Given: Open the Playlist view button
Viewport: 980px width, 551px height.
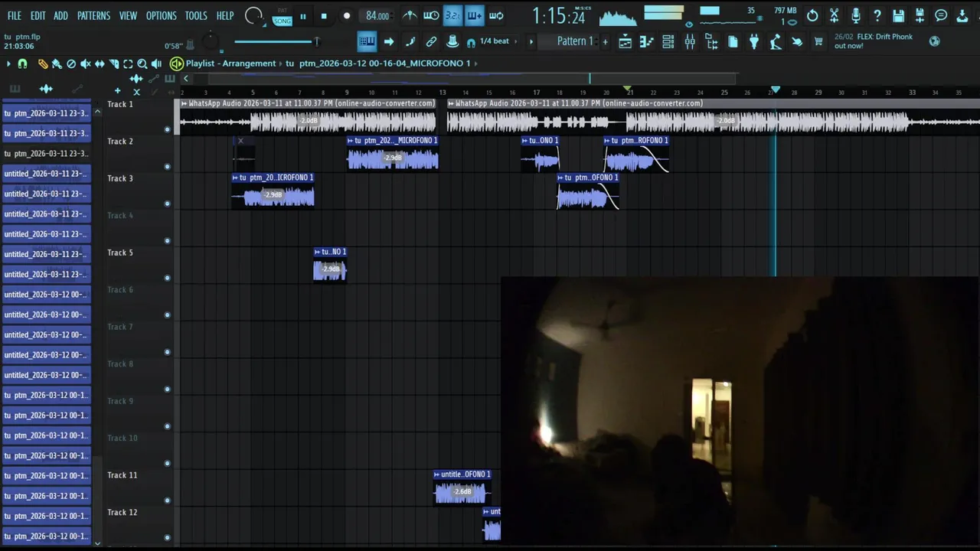Looking at the screenshot, I should tap(625, 42).
